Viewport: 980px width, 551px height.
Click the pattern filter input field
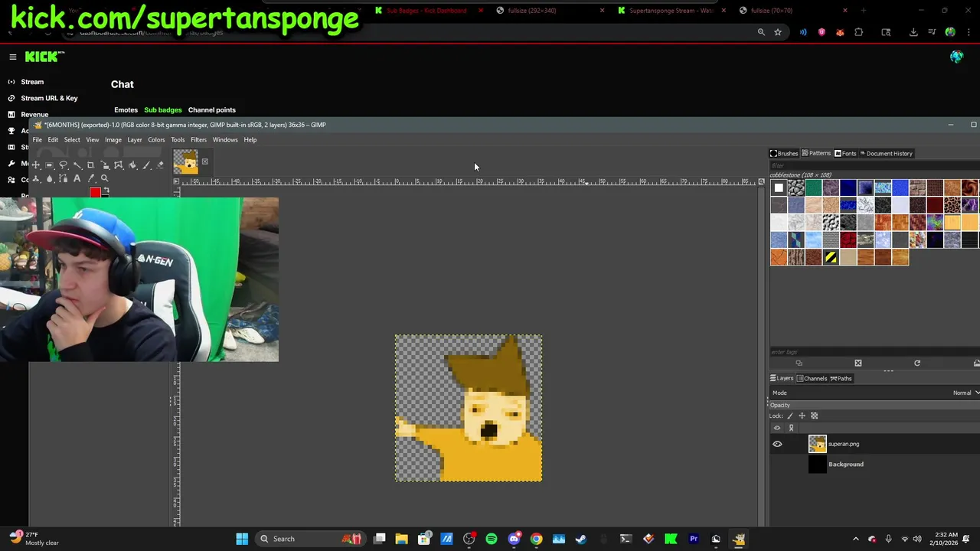873,165
